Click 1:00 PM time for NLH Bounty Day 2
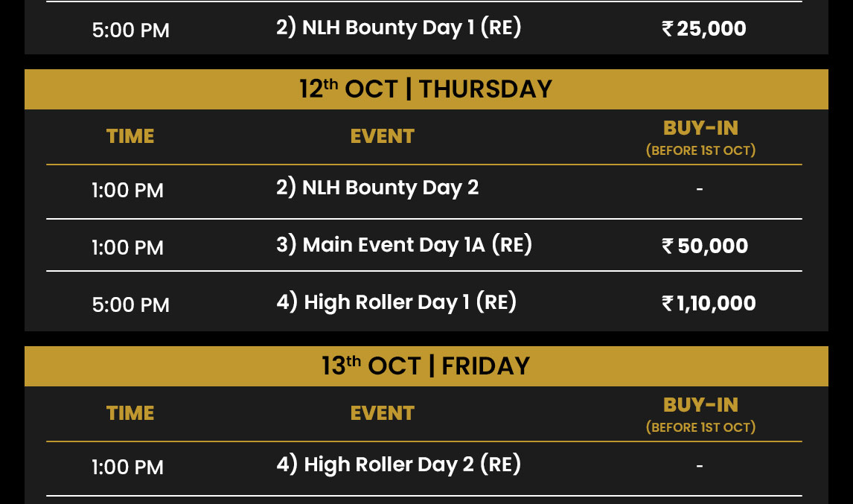853x504 pixels. (127, 191)
